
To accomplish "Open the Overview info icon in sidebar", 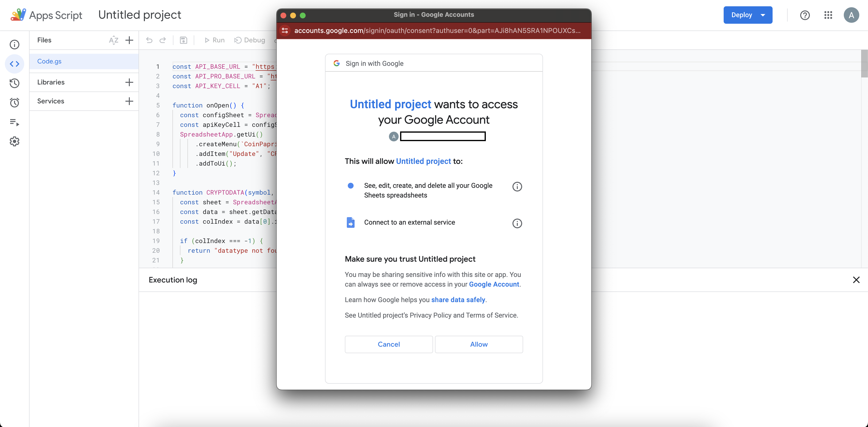I will [x=15, y=45].
